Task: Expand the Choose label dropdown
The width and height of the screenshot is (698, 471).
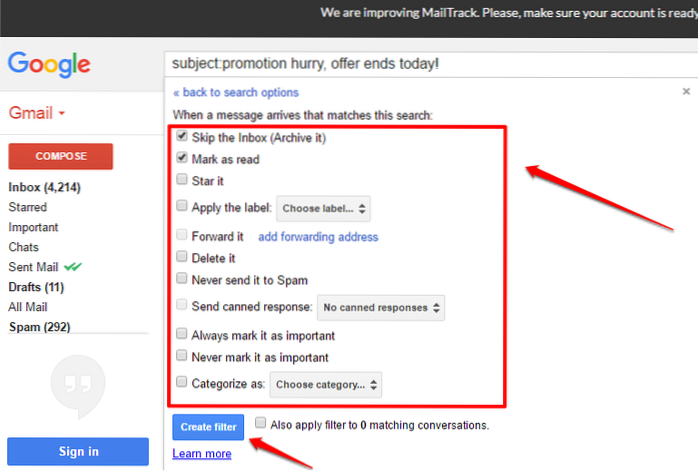Action: [x=322, y=208]
